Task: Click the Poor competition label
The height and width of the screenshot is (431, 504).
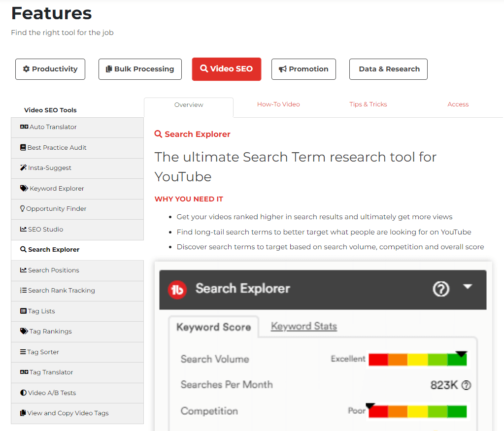Action: 357,411
